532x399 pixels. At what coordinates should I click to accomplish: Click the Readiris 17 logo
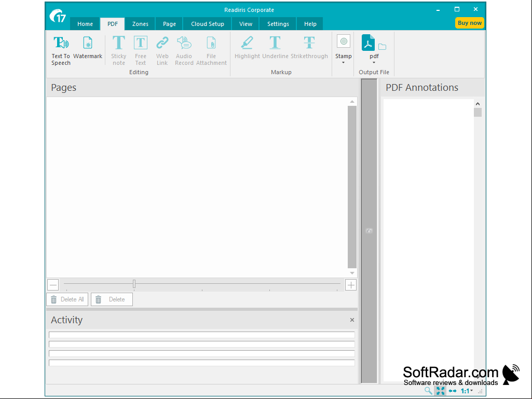coord(58,16)
